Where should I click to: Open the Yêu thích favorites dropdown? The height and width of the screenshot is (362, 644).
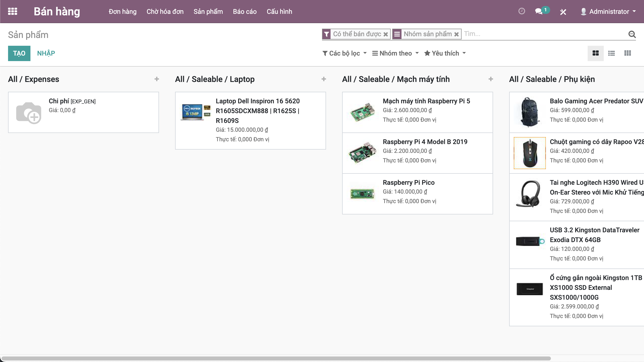pos(445,53)
